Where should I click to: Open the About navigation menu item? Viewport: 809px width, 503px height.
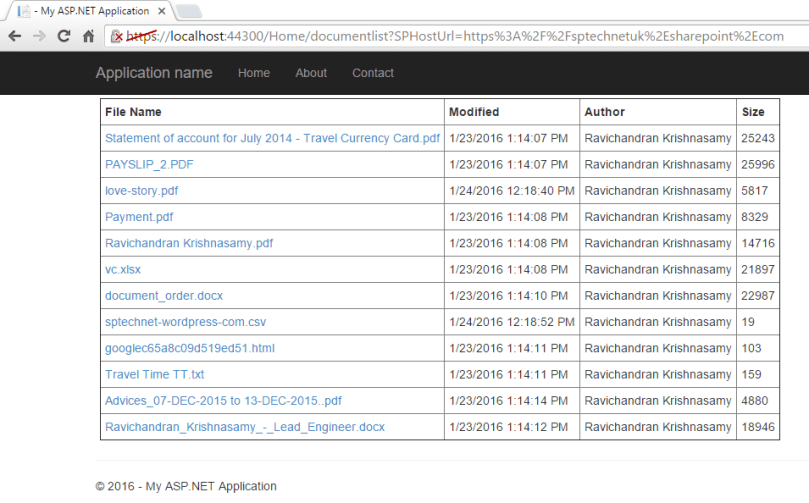point(311,73)
